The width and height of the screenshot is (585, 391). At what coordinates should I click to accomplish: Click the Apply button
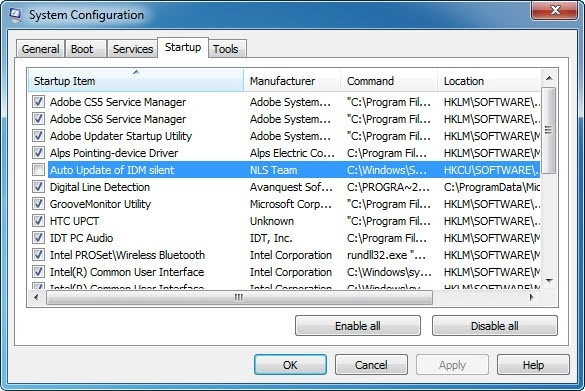452,365
